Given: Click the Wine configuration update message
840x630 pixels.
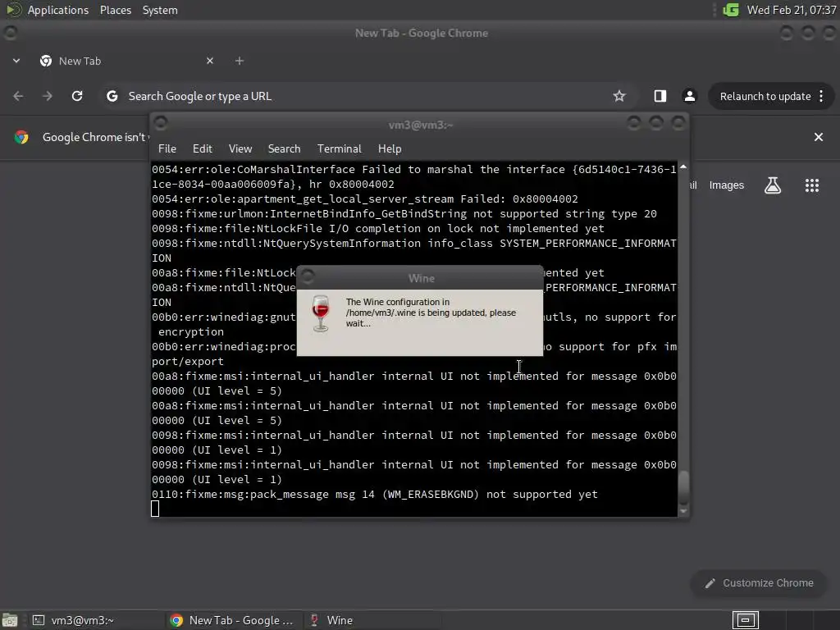Looking at the screenshot, I should tap(431, 313).
